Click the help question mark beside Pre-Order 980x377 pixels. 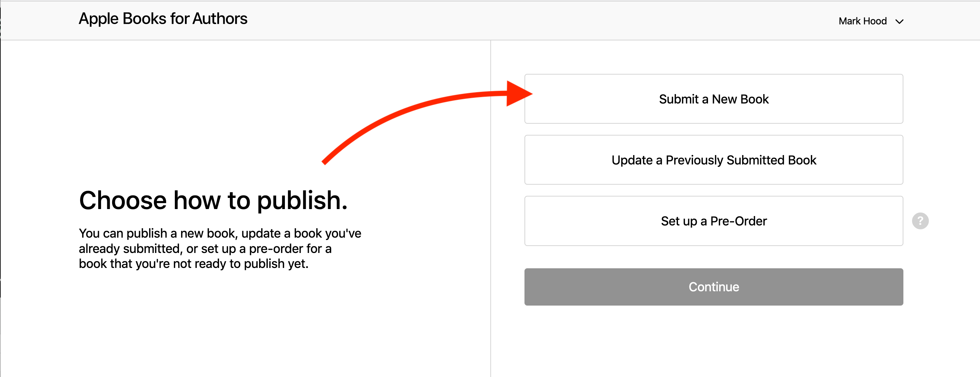pos(920,221)
